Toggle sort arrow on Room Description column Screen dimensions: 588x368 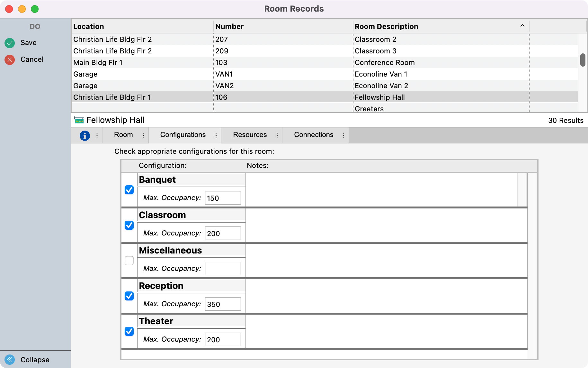pos(522,26)
